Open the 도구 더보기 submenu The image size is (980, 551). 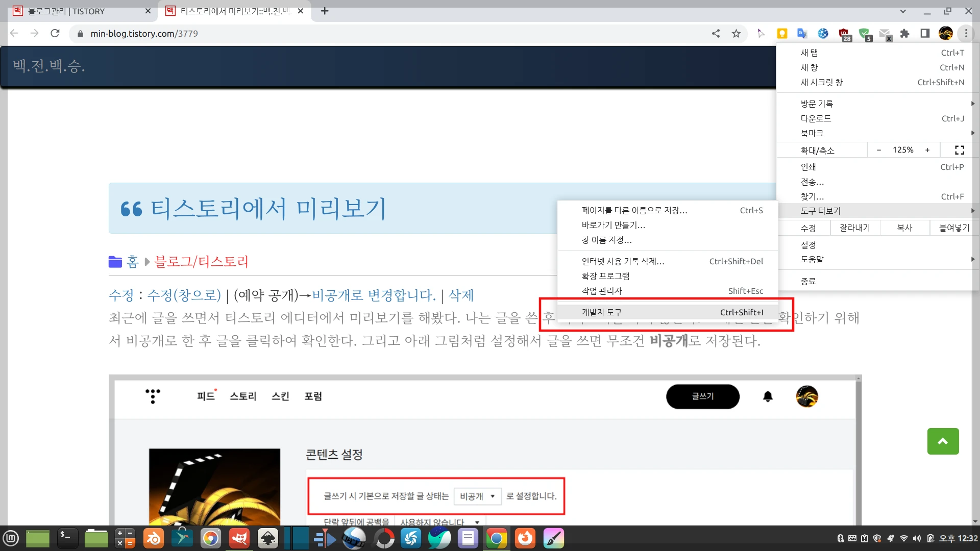tap(827, 210)
